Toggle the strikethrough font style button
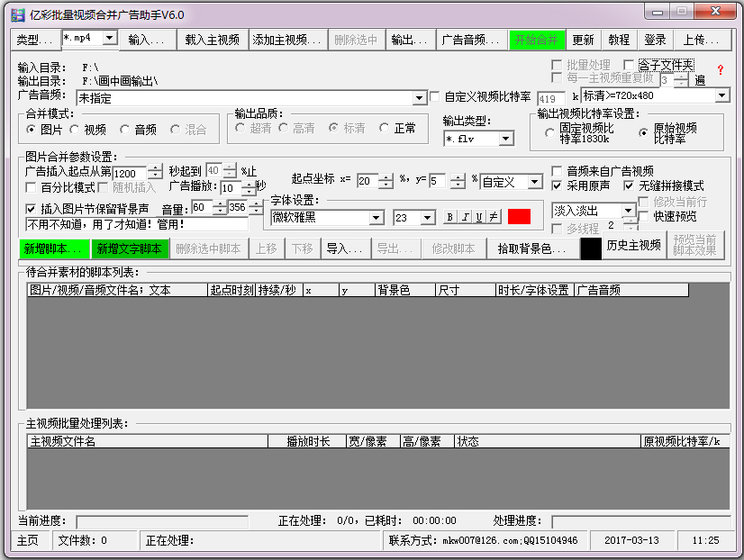 coord(493,217)
